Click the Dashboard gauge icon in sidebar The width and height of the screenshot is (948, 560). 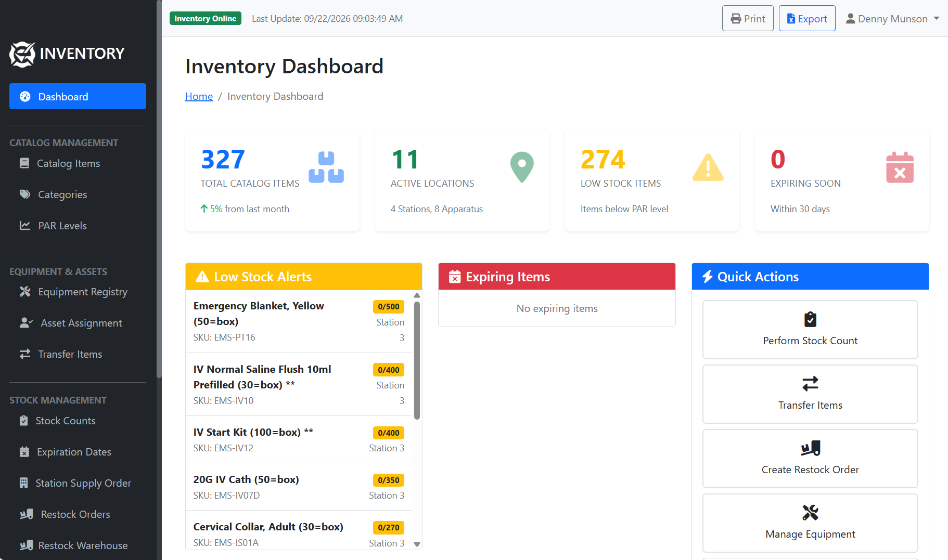coord(25,96)
